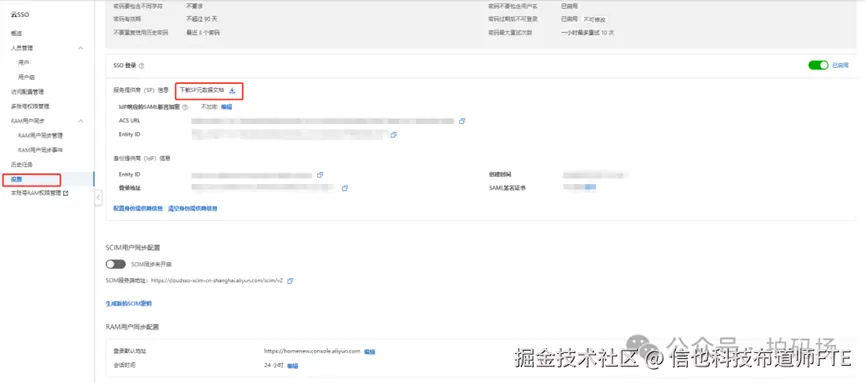Open 概述 overview in sidebar
The image size is (865, 383).
click(17, 34)
